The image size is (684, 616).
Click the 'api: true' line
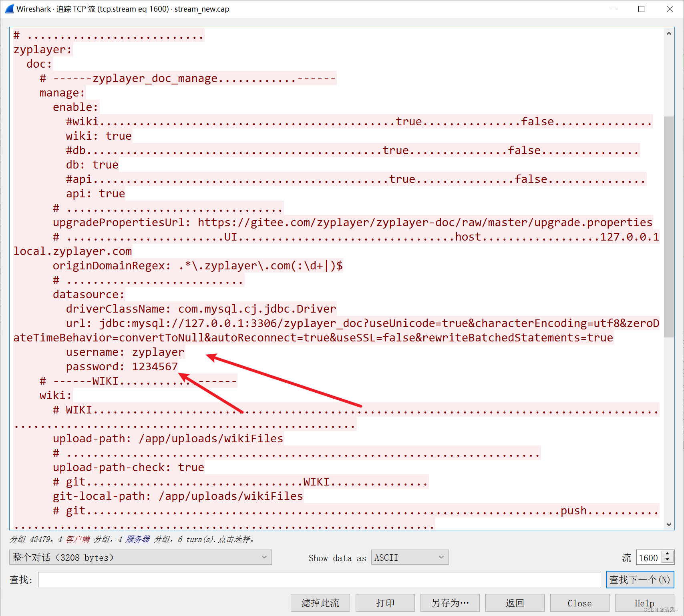tap(95, 194)
